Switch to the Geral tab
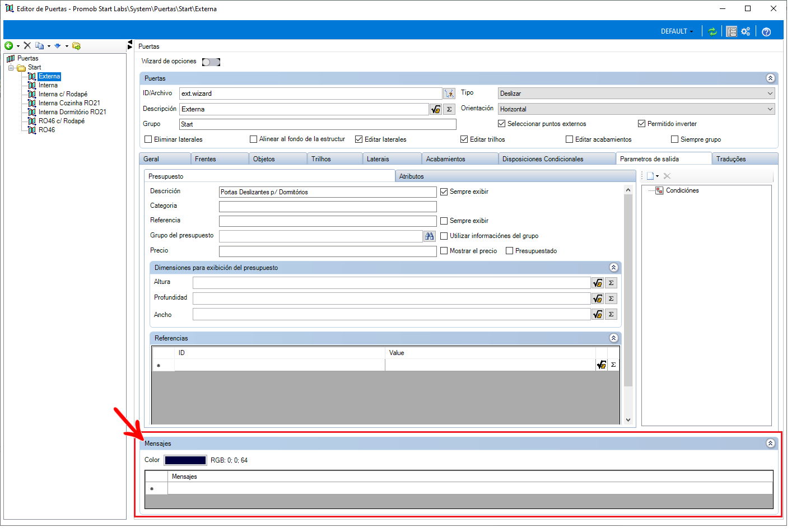This screenshot has width=801, height=532. (x=165, y=159)
